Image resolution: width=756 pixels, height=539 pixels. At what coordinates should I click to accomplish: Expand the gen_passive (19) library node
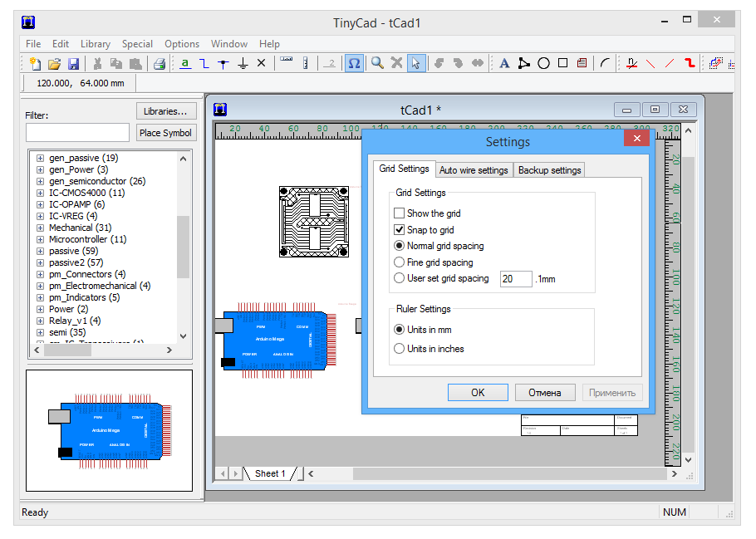39,158
